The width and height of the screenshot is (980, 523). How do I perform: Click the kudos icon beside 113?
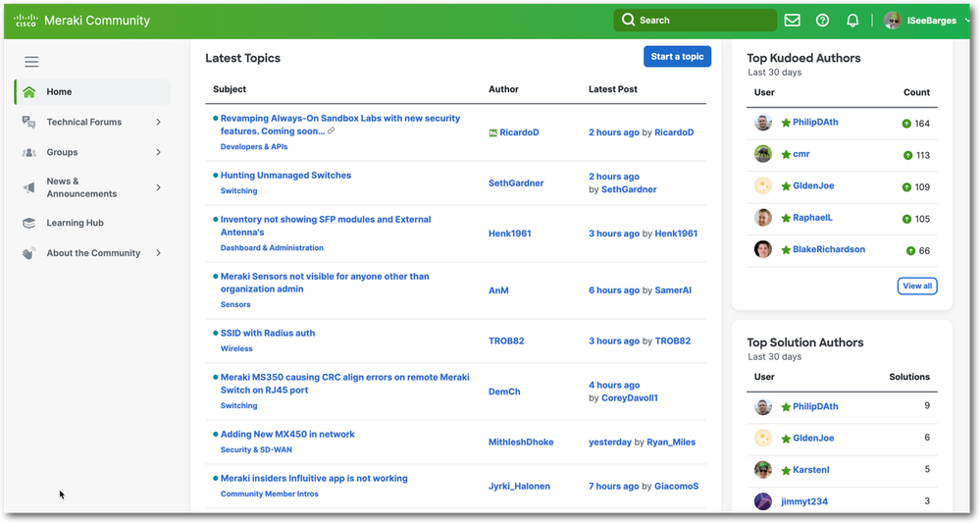click(907, 156)
